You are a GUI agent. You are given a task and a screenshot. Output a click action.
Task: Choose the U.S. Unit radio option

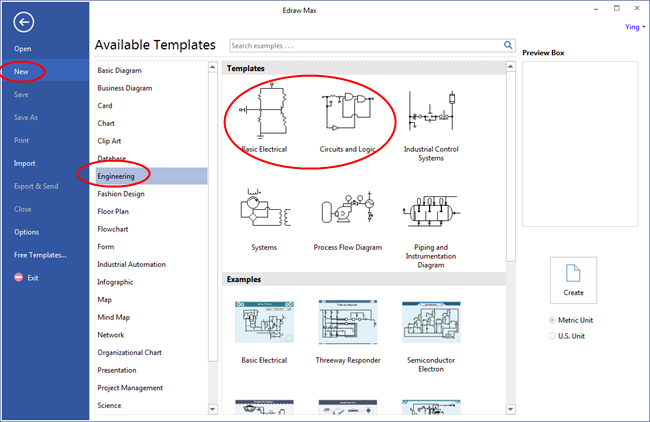554,336
